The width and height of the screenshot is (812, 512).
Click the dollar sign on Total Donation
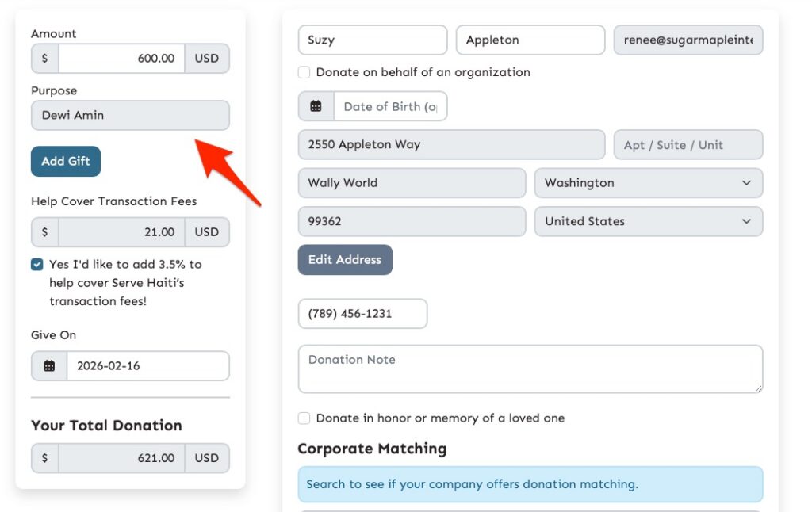coord(44,457)
